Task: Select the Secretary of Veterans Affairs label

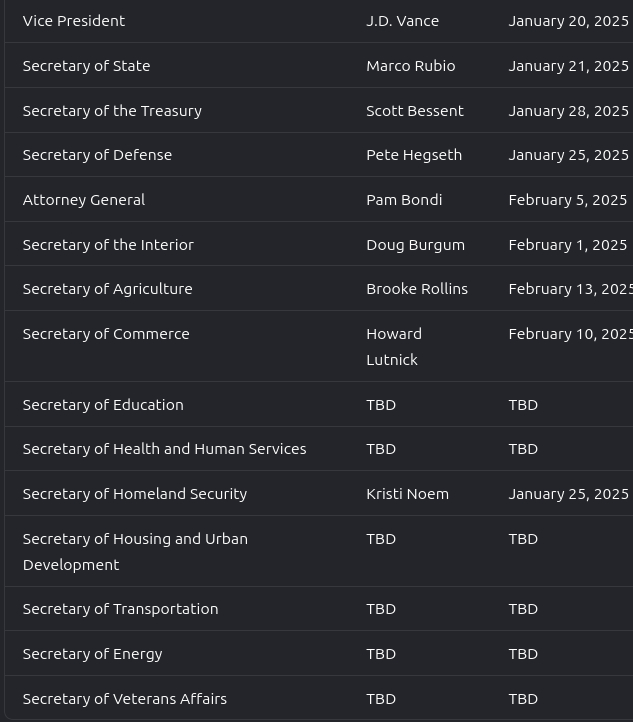Action: click(124, 699)
